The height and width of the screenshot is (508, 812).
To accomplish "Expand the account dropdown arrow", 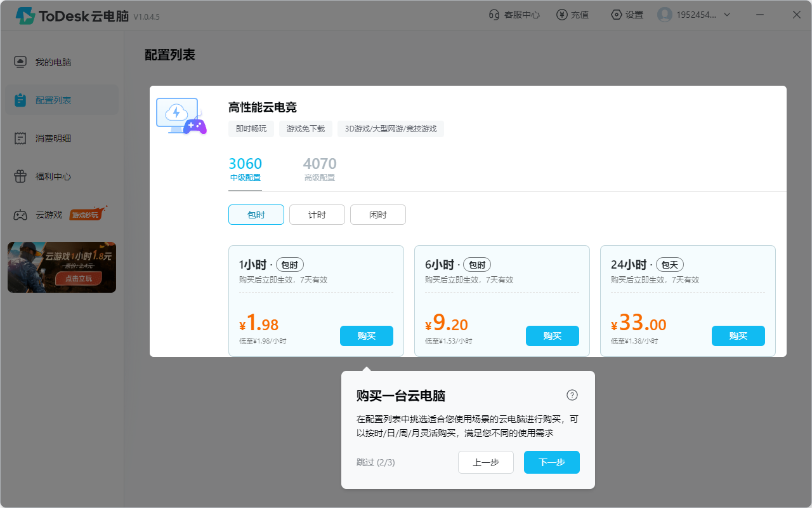I will coord(727,15).
